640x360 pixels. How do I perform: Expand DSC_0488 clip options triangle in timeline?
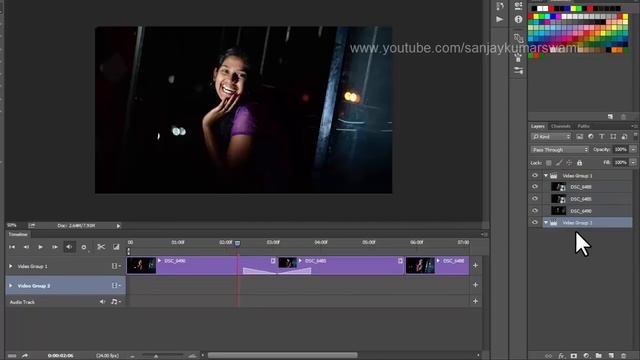click(438, 260)
